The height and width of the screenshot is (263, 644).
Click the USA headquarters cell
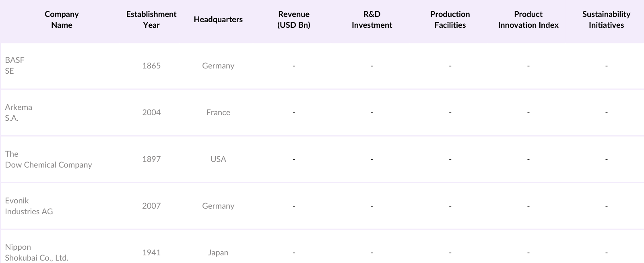point(218,159)
